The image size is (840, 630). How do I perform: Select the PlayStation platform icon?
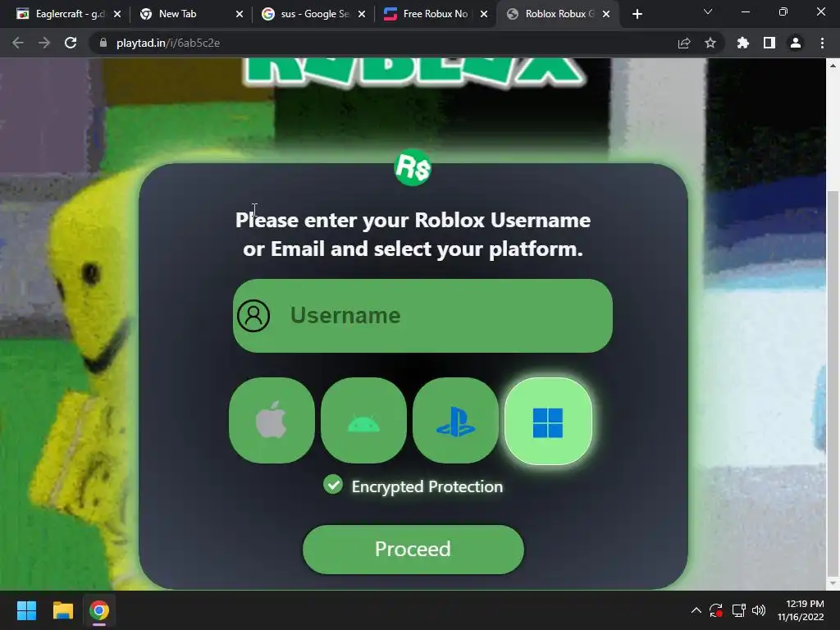point(455,421)
